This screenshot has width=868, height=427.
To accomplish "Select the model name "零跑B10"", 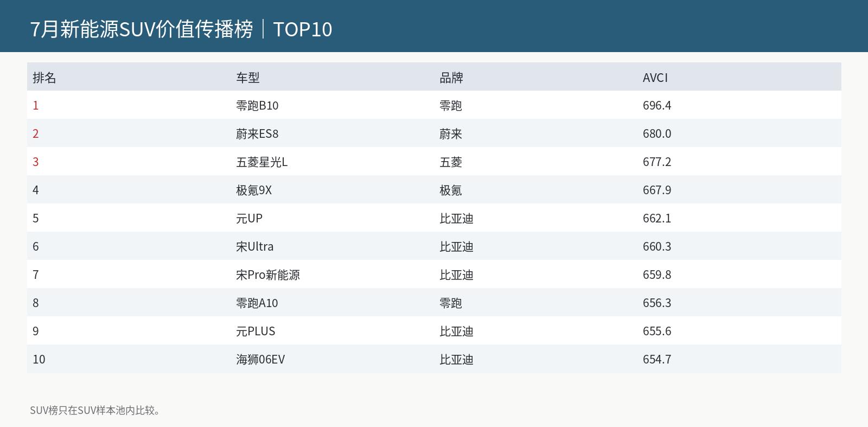I will [x=257, y=105].
